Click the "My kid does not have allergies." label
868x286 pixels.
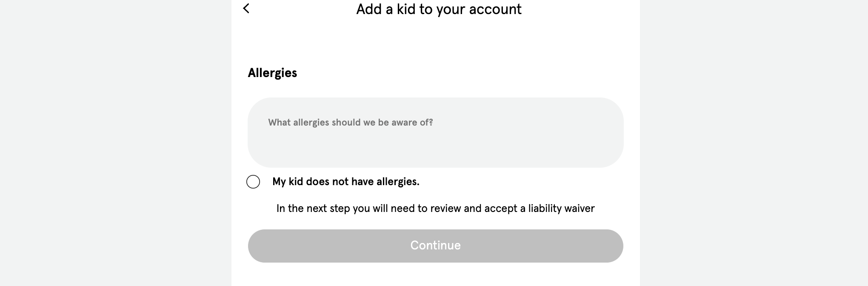345,182
